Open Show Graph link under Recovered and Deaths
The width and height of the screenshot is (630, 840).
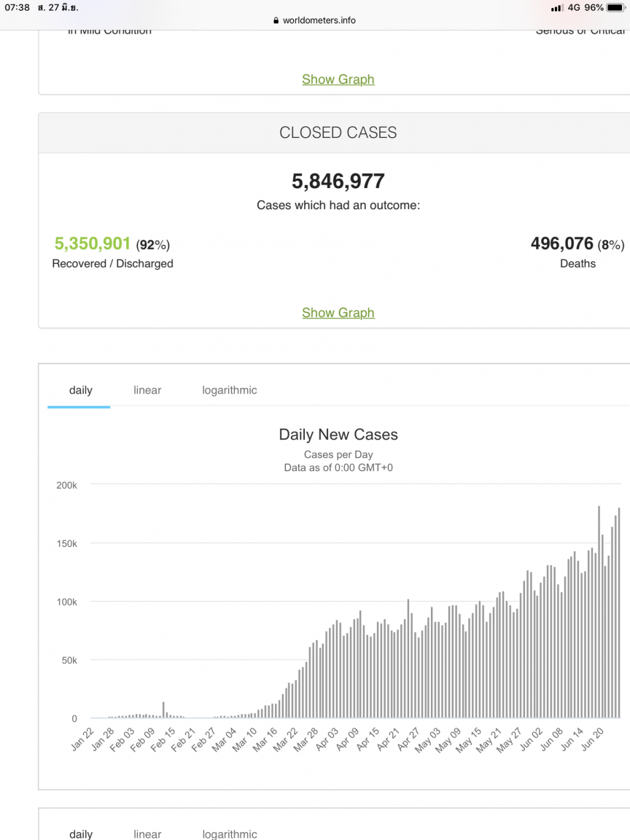pyautogui.click(x=338, y=313)
